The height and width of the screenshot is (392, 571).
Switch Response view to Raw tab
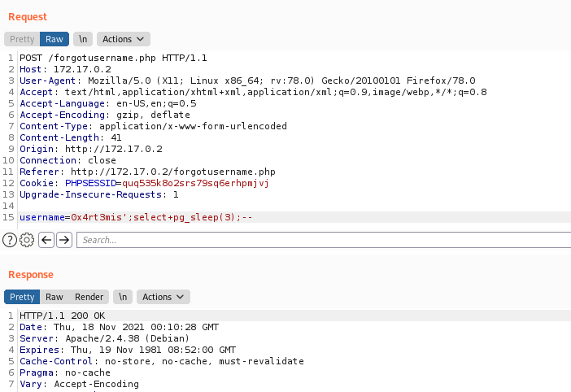(54, 297)
